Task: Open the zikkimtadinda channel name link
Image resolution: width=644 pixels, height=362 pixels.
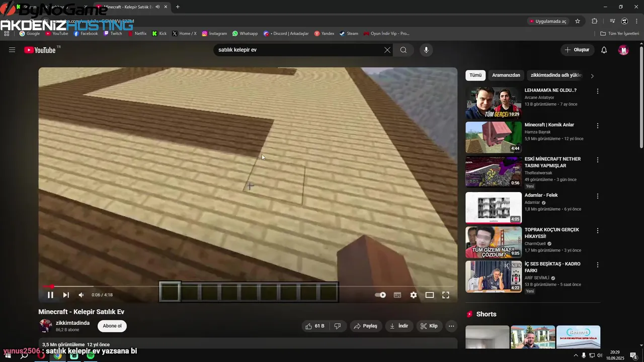Action: coord(72,323)
